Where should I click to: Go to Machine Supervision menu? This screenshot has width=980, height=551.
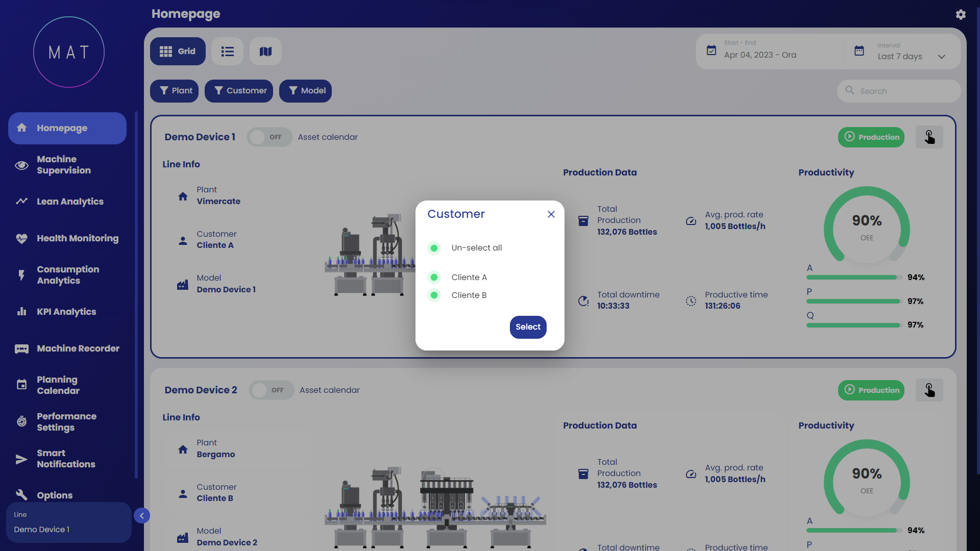(x=64, y=165)
